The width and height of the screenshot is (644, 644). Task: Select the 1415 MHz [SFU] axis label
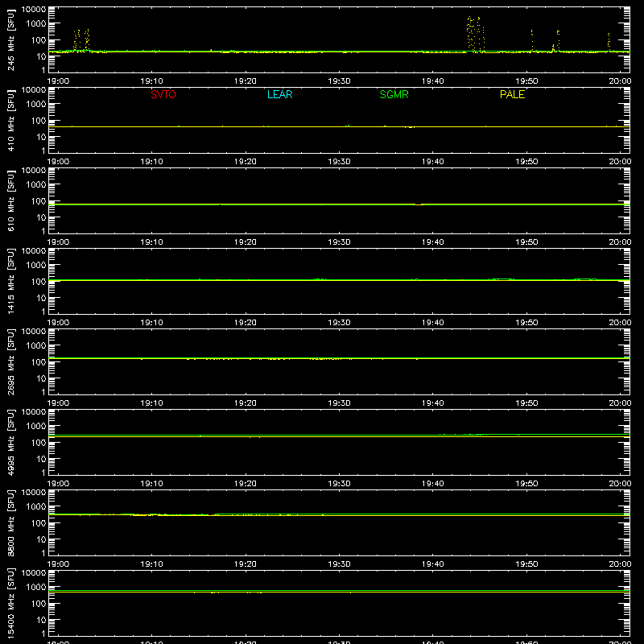tap(10, 281)
